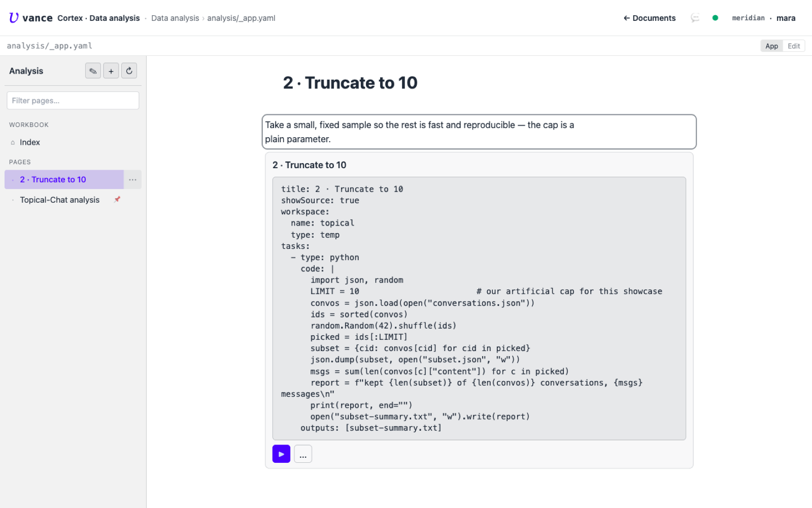Open the mara user menu
The width and height of the screenshot is (812, 508).
click(786, 18)
